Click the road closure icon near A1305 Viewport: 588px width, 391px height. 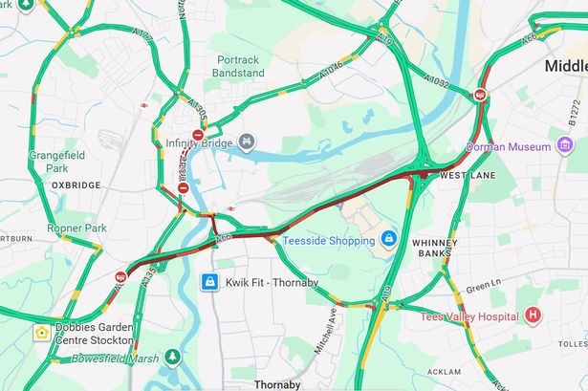pyautogui.click(x=198, y=135)
